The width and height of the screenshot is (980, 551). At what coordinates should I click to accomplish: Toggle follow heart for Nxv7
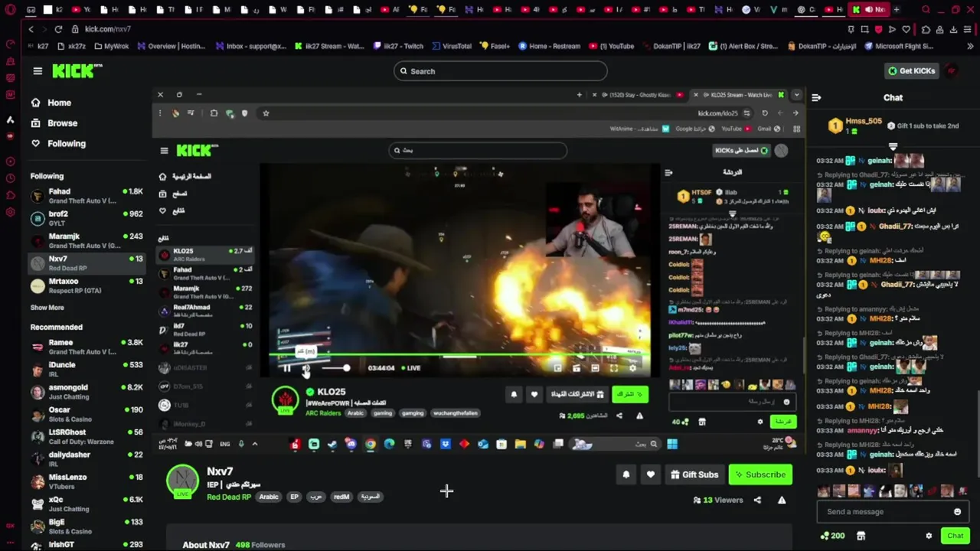coord(650,474)
